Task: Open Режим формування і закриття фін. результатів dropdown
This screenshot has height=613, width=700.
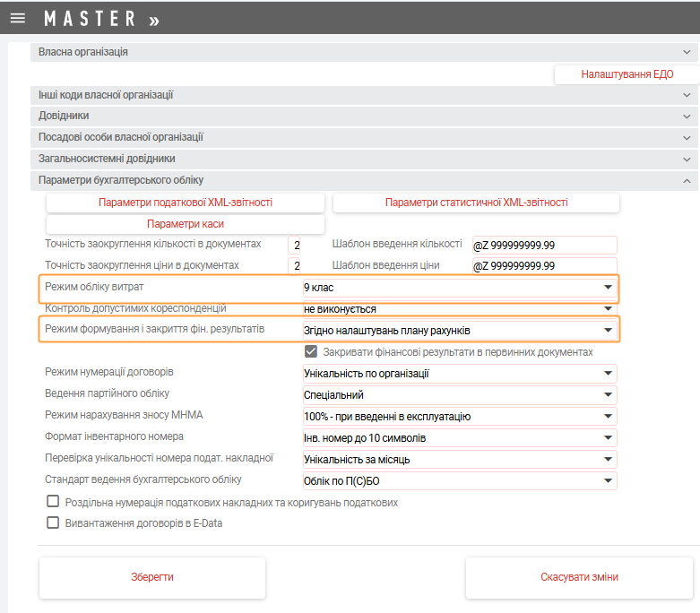Action: tap(460, 331)
